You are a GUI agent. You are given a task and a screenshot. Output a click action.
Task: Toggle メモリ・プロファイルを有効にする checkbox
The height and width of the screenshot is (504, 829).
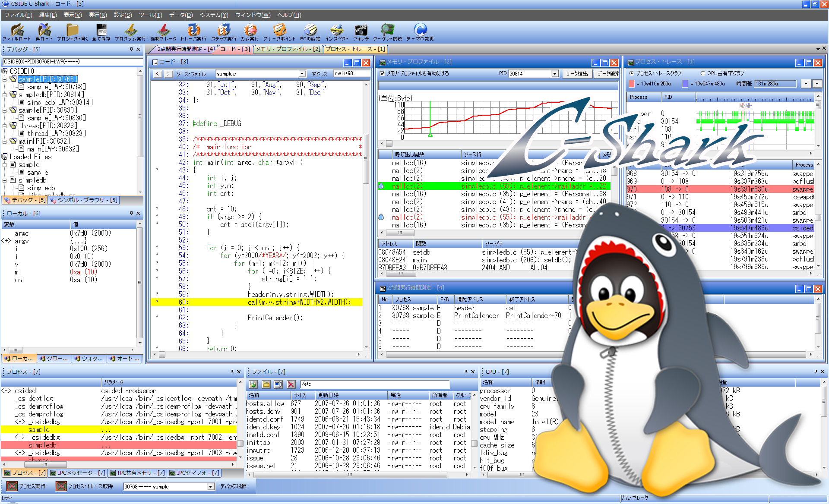coord(382,74)
